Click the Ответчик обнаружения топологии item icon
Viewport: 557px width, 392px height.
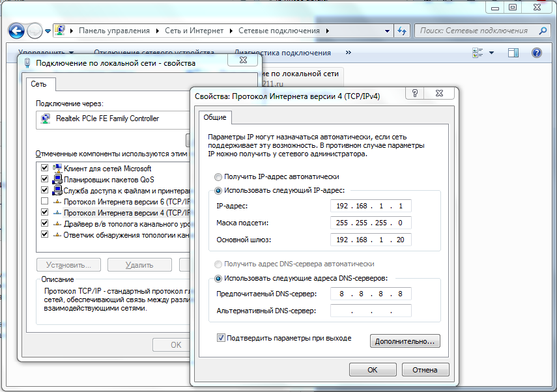coord(57,235)
